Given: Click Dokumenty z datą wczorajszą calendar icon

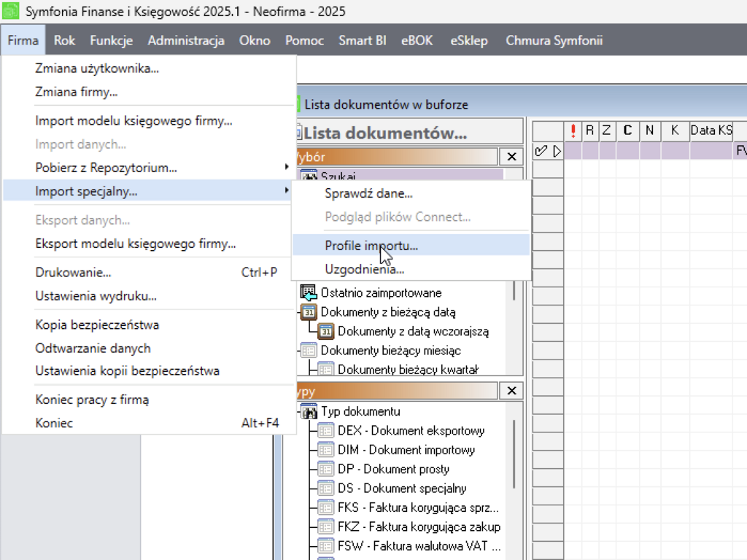Looking at the screenshot, I should coord(326,332).
